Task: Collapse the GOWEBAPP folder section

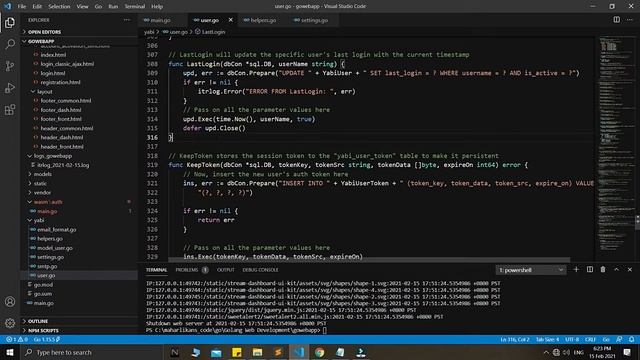Action: 79,41
